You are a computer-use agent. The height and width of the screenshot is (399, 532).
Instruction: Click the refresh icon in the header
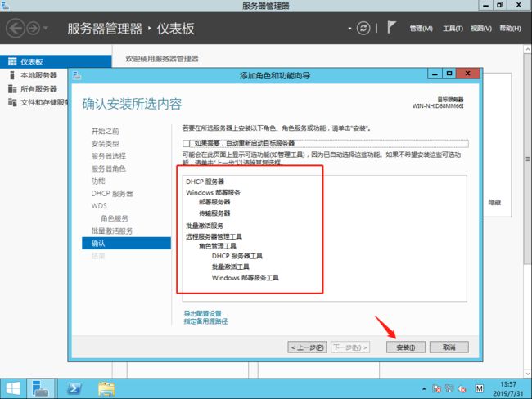pos(363,28)
